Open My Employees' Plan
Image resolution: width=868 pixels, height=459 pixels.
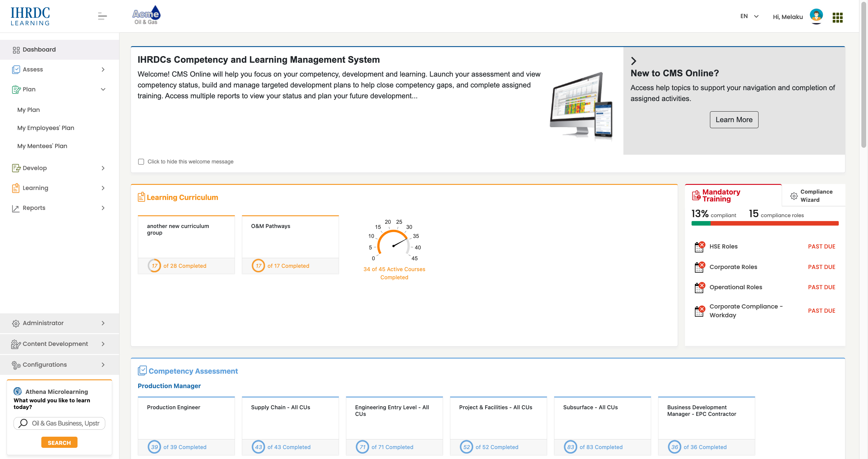(46, 128)
